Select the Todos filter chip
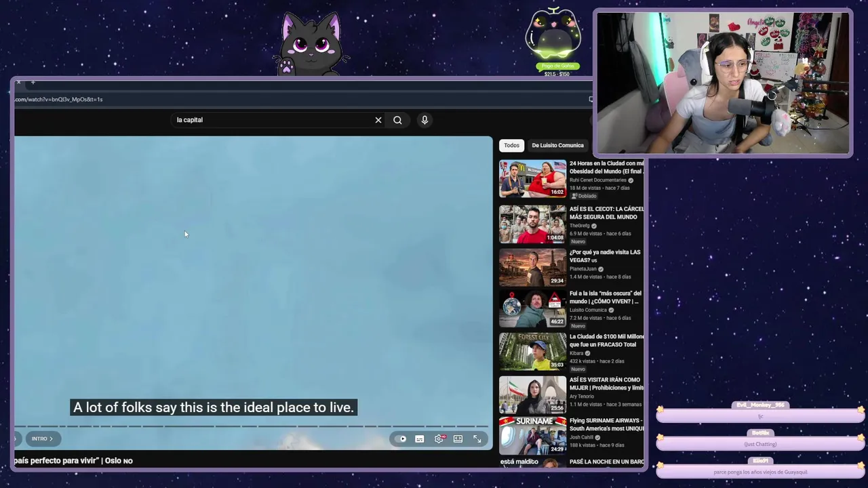Screen dimensions: 868x488 click(x=511, y=145)
